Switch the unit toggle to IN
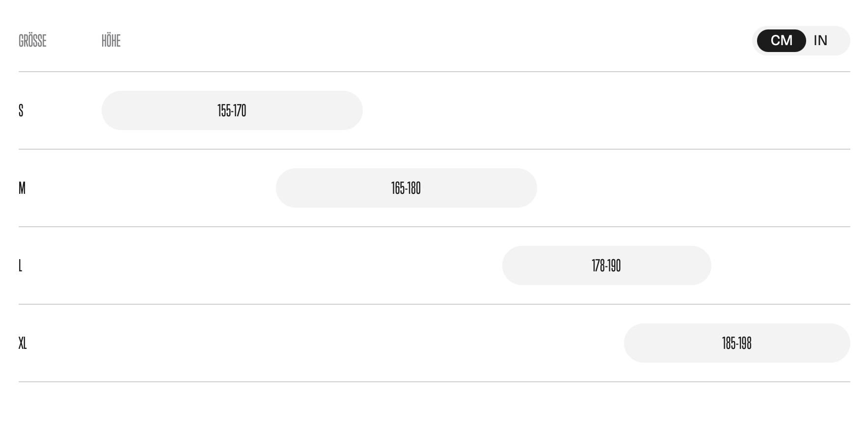The width and height of the screenshot is (868, 423). [820, 40]
